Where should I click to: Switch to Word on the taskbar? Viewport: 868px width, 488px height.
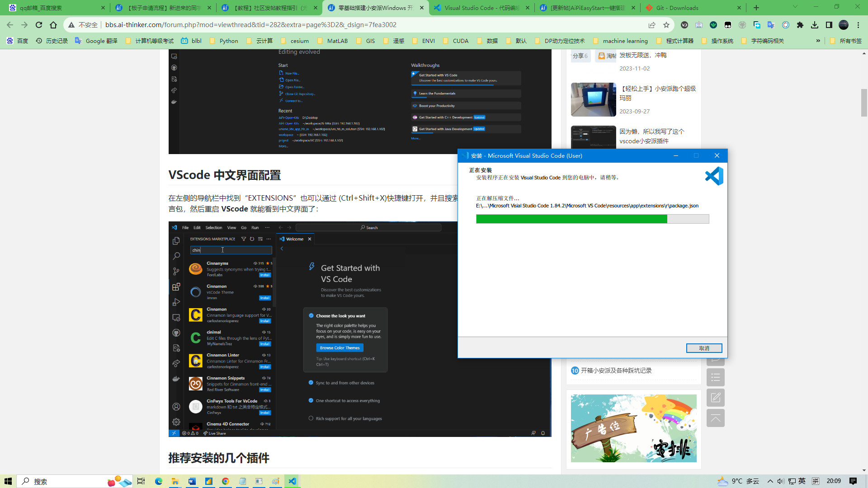click(x=192, y=481)
